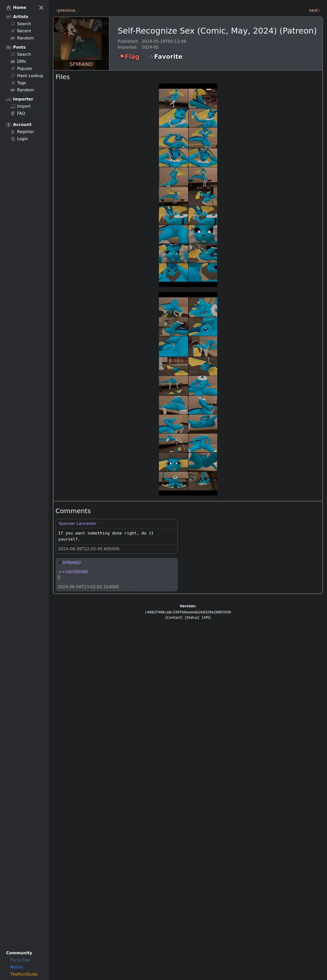
Task: Visit the Partychan community link
Action: coord(20,960)
